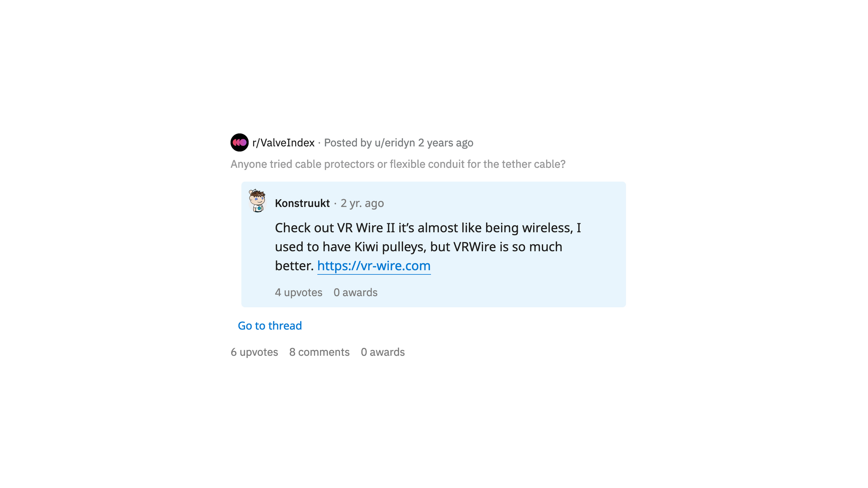Click the word "better." before the URL
The image size is (868, 488).
pos(294,266)
